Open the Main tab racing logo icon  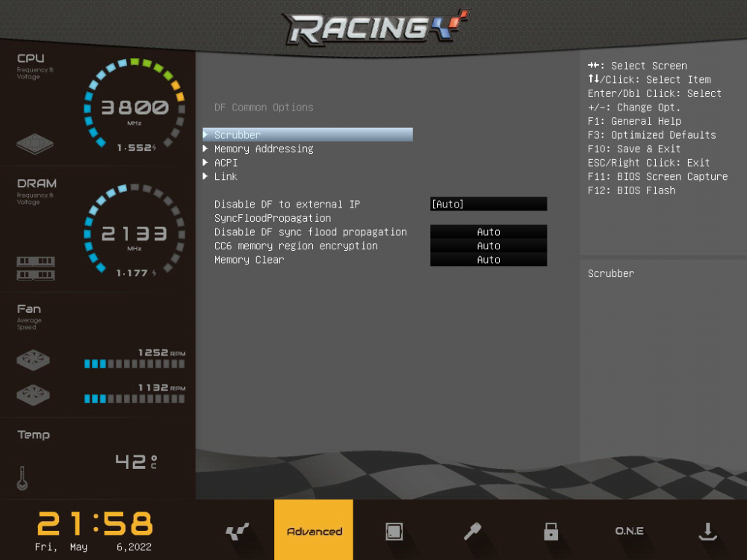click(237, 531)
